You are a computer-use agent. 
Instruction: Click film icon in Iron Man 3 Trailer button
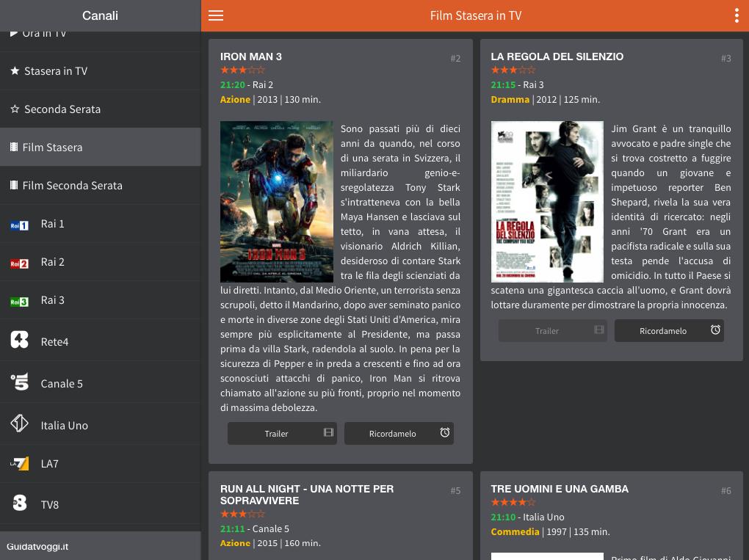point(329,432)
